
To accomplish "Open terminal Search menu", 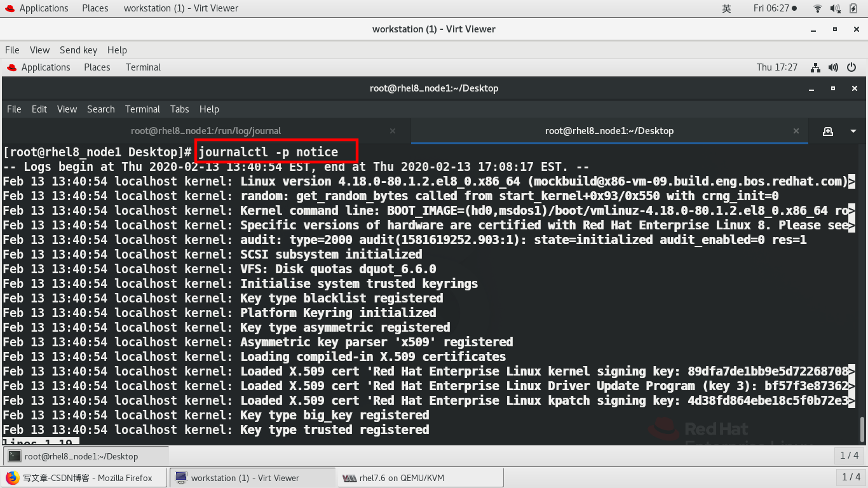I will pyautogui.click(x=101, y=109).
